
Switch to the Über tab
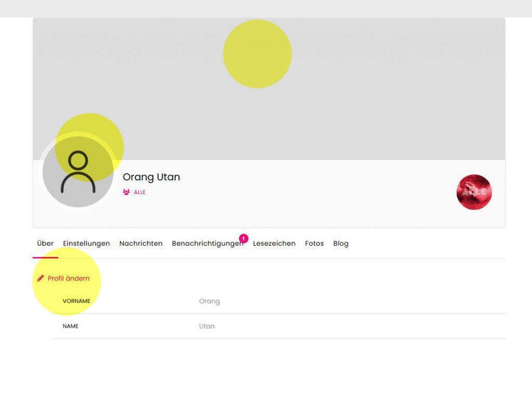click(x=45, y=244)
